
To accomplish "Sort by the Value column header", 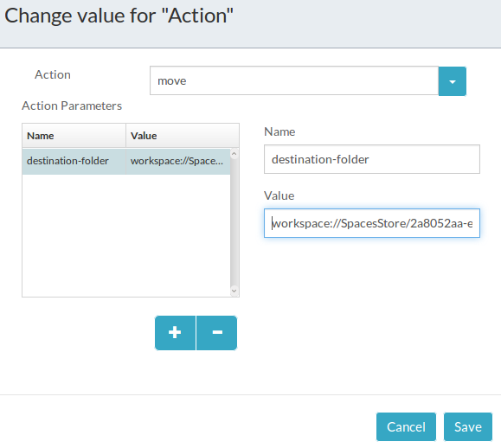I will [x=183, y=136].
